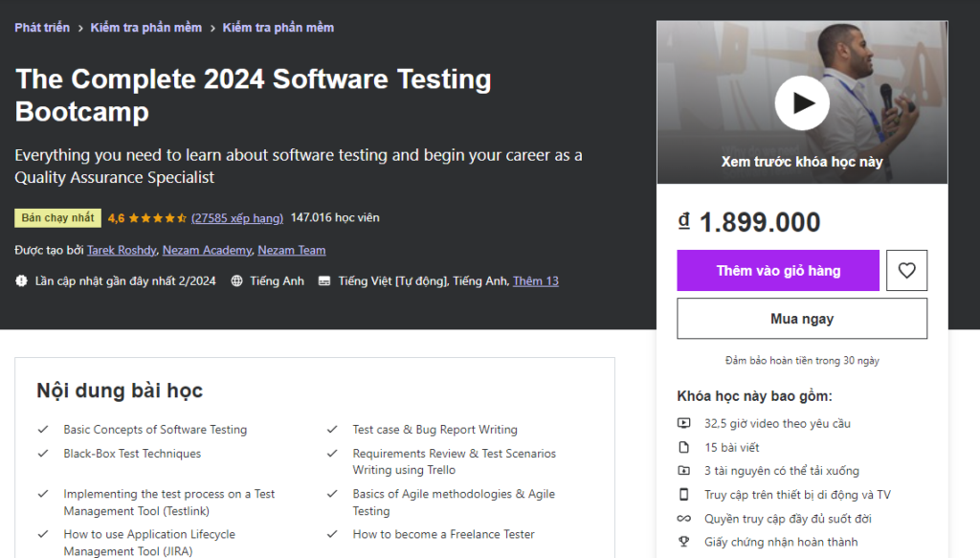This screenshot has width=980, height=558.
Task: Open instructor Tarek Roshdy profile
Action: point(121,251)
